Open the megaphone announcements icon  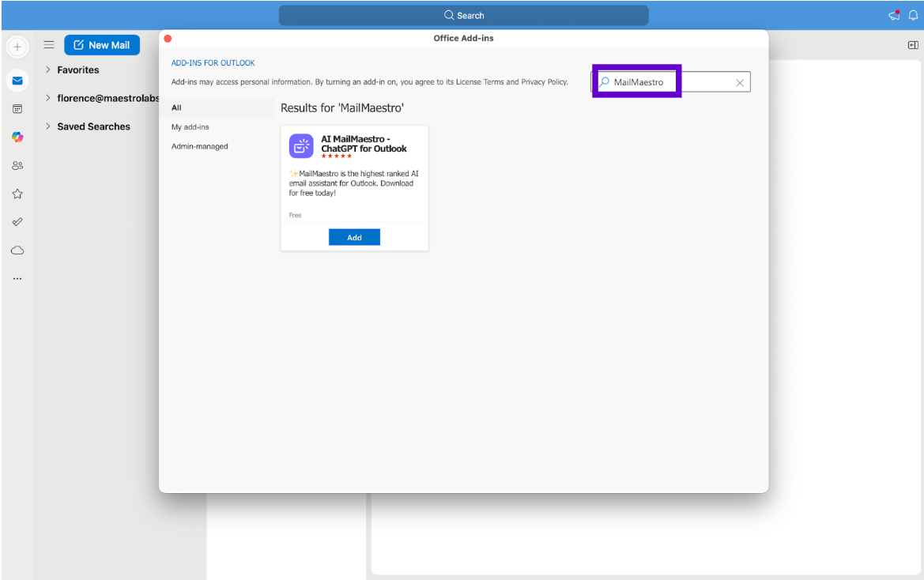click(x=894, y=15)
